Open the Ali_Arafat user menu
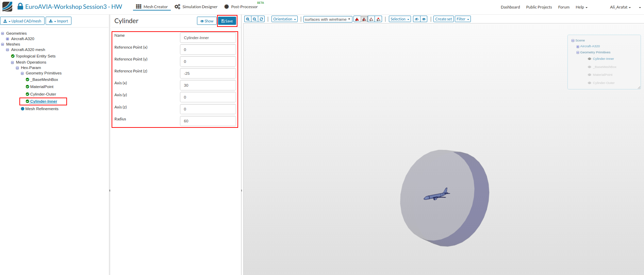This screenshot has height=275, width=644. (620, 7)
